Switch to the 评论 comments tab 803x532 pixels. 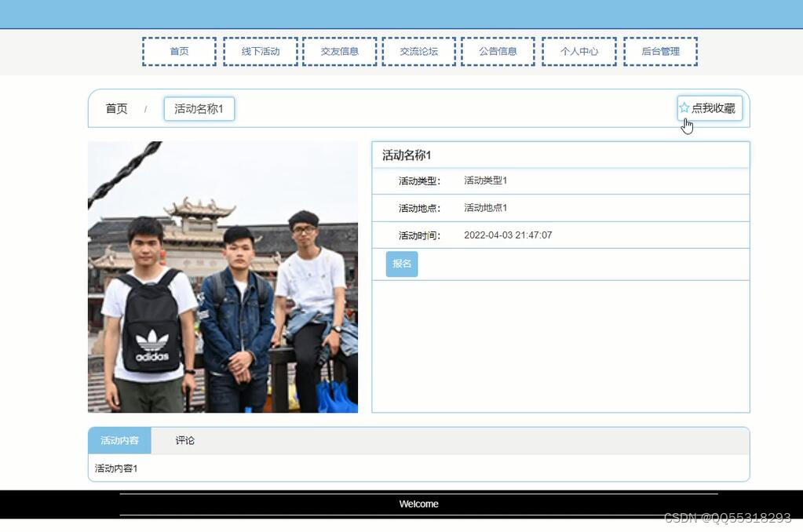[x=184, y=440]
